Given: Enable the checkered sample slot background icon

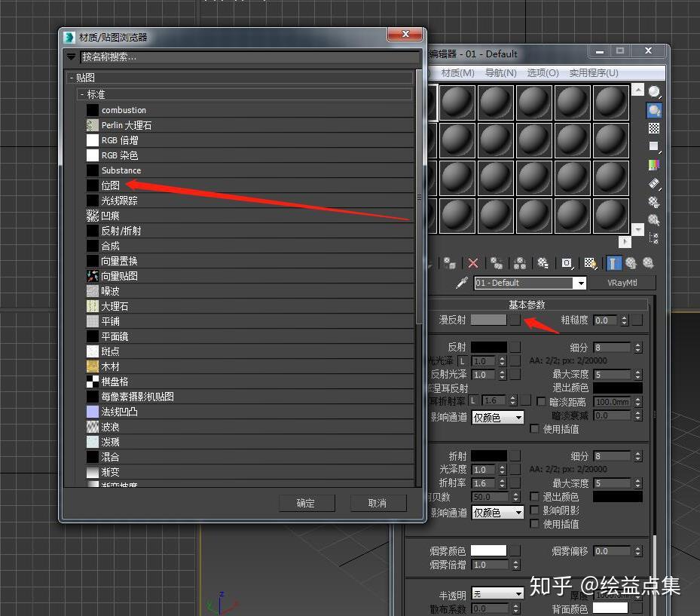Looking at the screenshot, I should pos(654,128).
